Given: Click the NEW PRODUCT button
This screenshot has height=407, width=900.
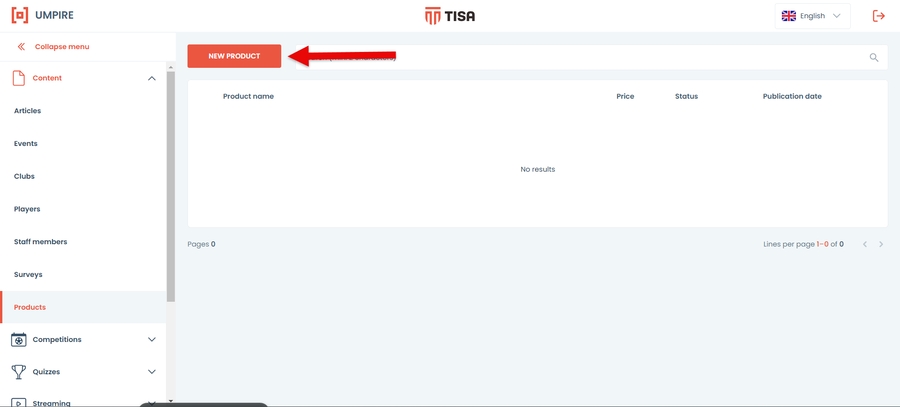Looking at the screenshot, I should click(234, 56).
